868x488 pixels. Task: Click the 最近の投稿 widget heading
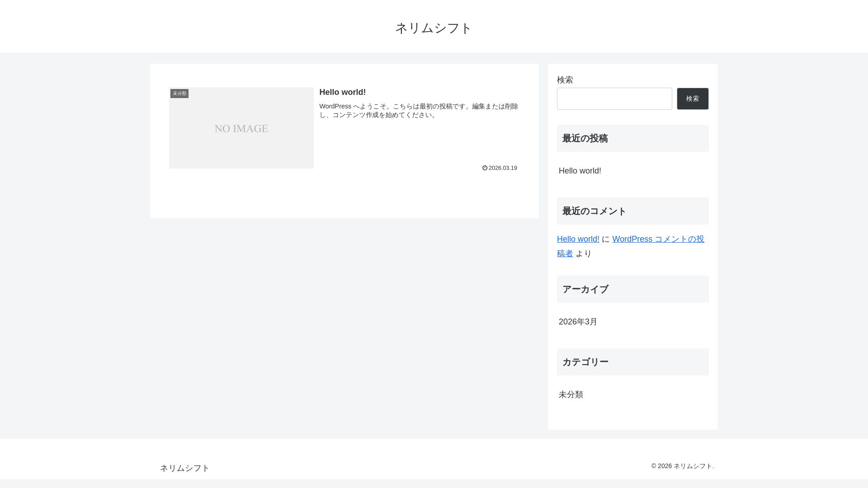(x=632, y=138)
